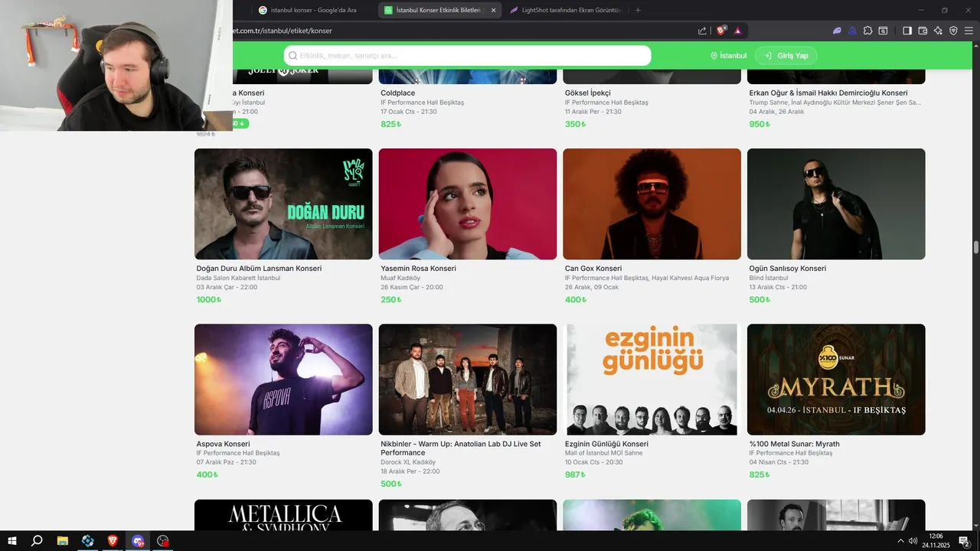Click the 'Dorock XL Kadıköy' venue text
Screen dimensions: 980x551
[408, 462]
